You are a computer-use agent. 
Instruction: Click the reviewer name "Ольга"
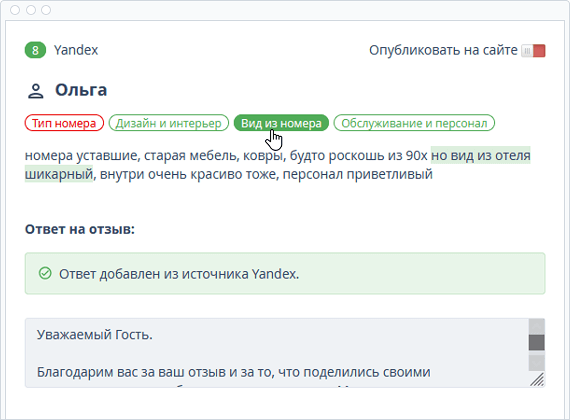81,90
